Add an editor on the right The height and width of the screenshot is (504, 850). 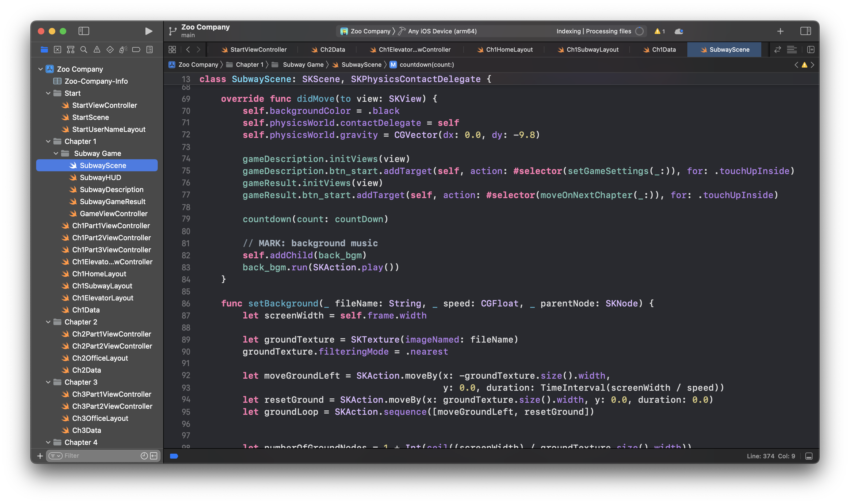811,50
